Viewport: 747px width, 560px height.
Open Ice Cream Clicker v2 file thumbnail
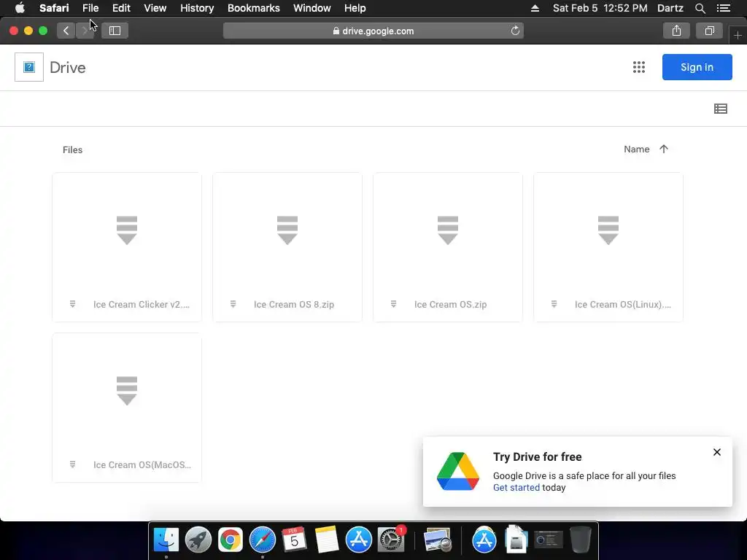[127, 230]
